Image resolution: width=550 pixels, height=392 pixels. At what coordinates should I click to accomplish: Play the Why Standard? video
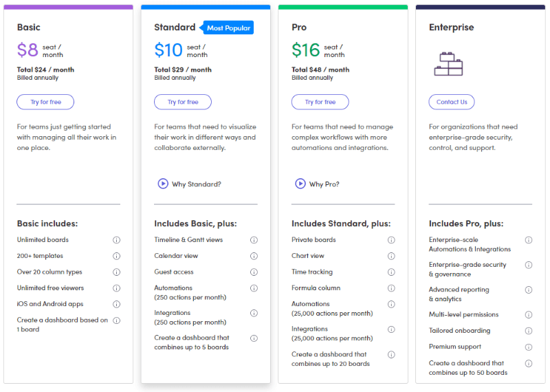[x=163, y=184]
